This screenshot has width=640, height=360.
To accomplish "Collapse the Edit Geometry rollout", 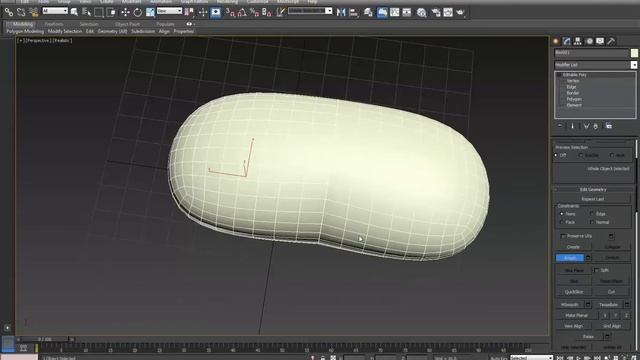I will tap(593, 189).
